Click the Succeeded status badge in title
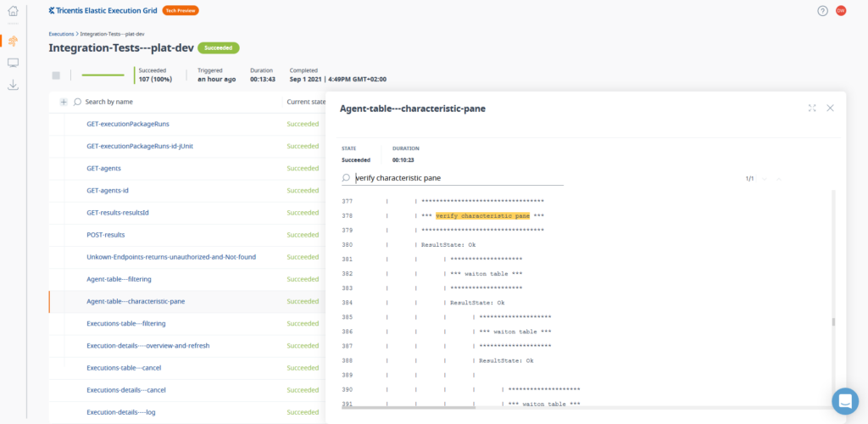The height and width of the screenshot is (424, 868). pos(219,47)
